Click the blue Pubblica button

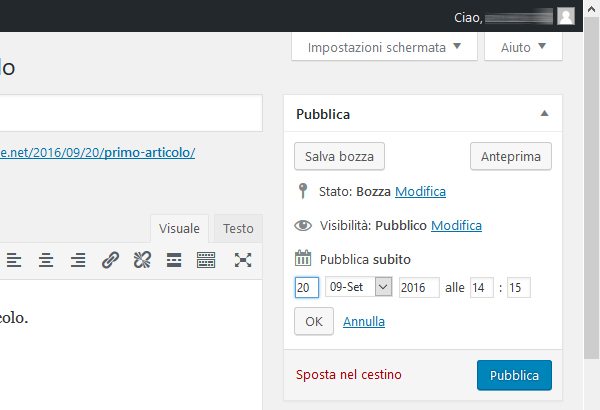click(514, 375)
